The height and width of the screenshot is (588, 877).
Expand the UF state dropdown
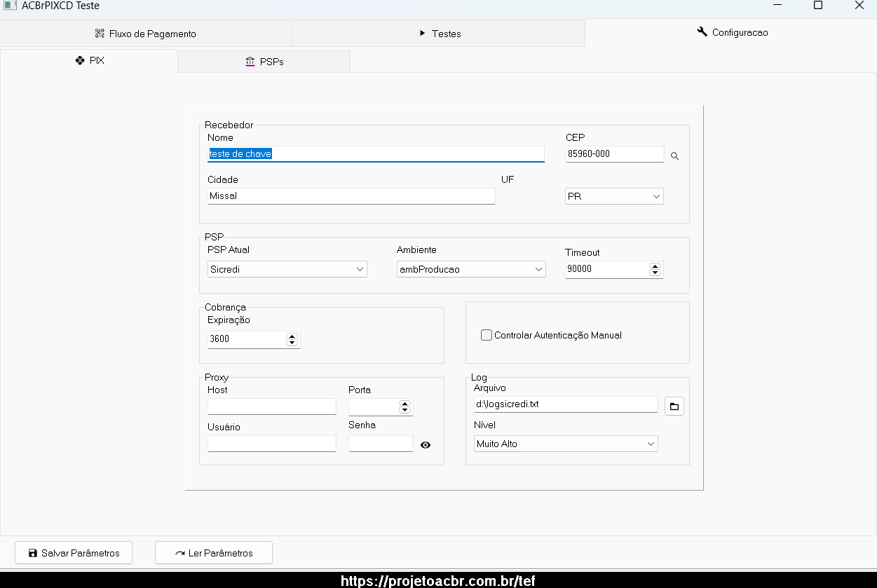[614, 196]
